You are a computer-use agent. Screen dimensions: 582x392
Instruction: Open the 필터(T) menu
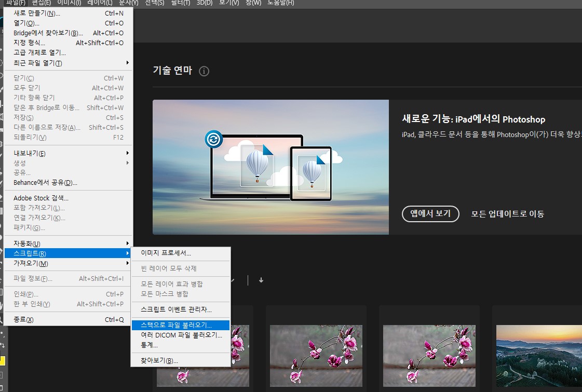(x=180, y=3)
